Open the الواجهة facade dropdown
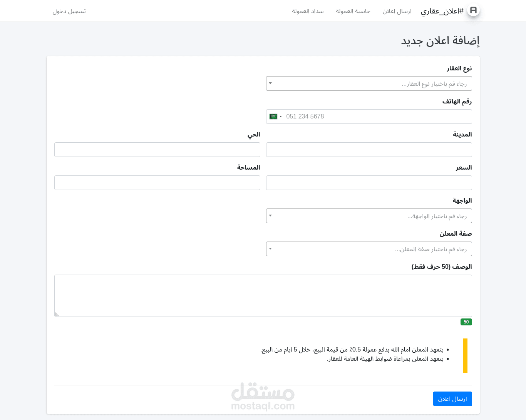This screenshot has width=526, height=420. 369,216
